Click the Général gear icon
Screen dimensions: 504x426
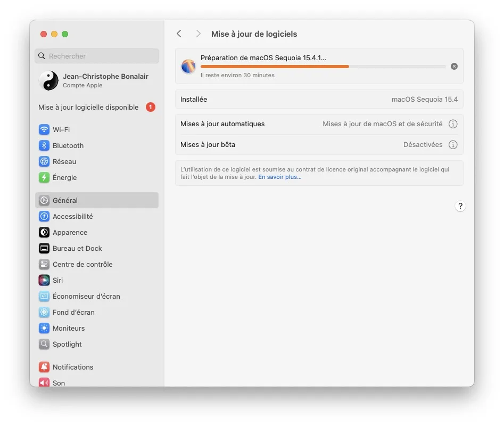[44, 200]
